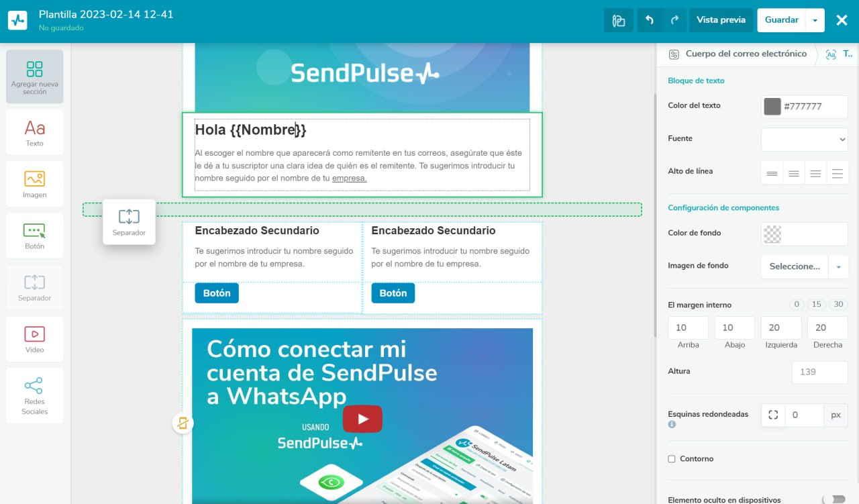Select the Texto block in the sidebar

(x=34, y=132)
